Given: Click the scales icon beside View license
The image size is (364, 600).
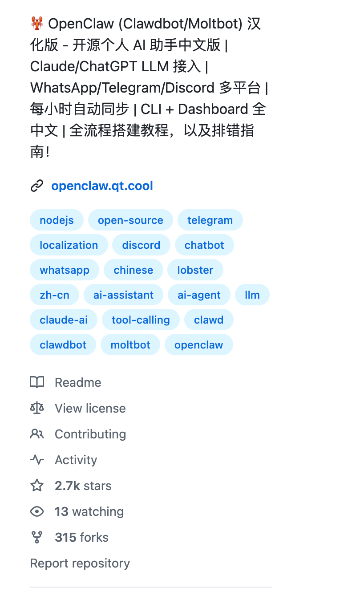Looking at the screenshot, I should pyautogui.click(x=37, y=408).
